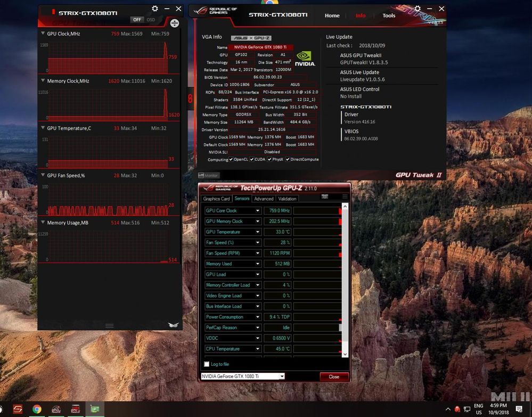This screenshot has height=417, width=532.
Task: Open Fan Speed (RPM) sensor dropdown
Action: 258,253
